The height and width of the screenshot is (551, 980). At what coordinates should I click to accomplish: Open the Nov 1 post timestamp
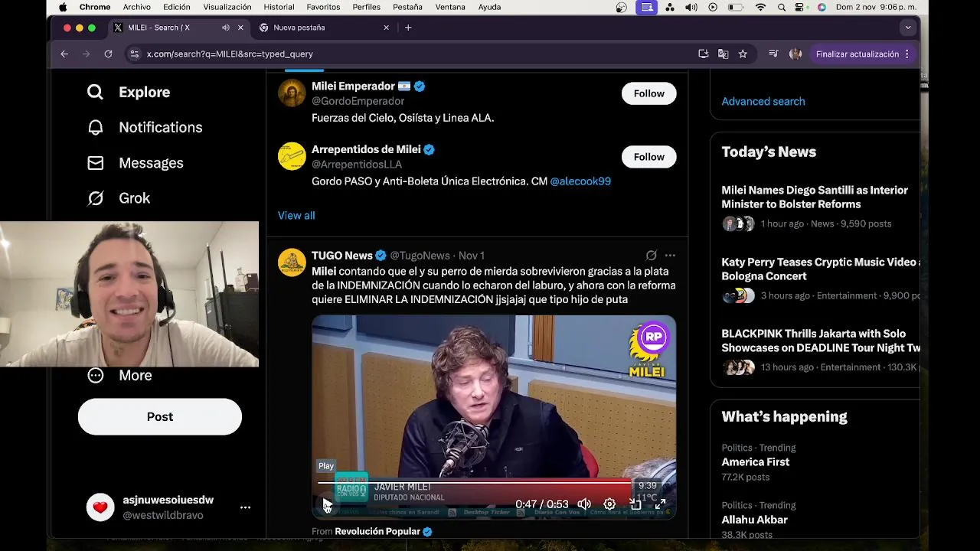[x=472, y=256]
